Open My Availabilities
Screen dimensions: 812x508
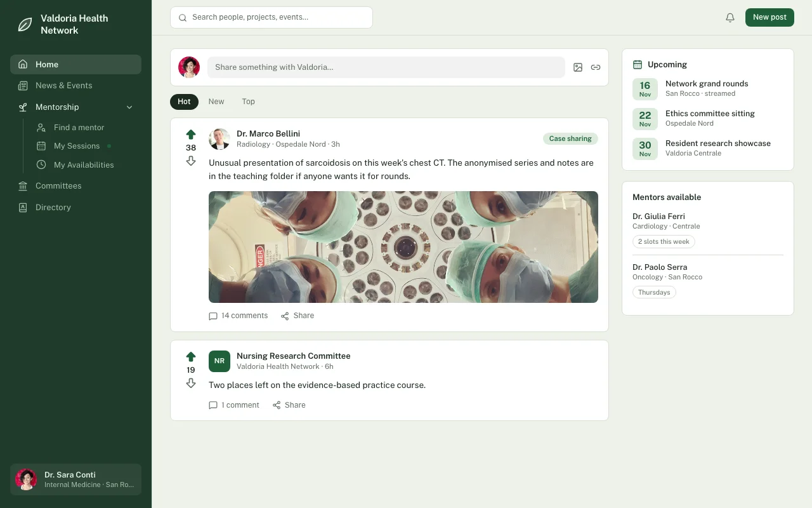pyautogui.click(x=84, y=165)
